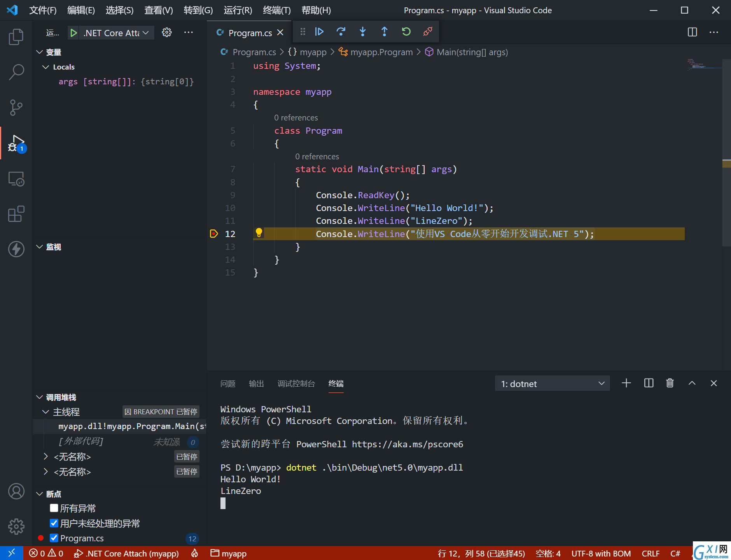Click the breakpoint marker on line 12

[x=213, y=234]
